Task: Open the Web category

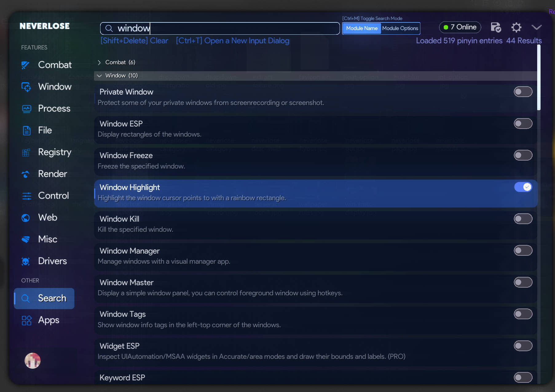Action: tap(44, 218)
